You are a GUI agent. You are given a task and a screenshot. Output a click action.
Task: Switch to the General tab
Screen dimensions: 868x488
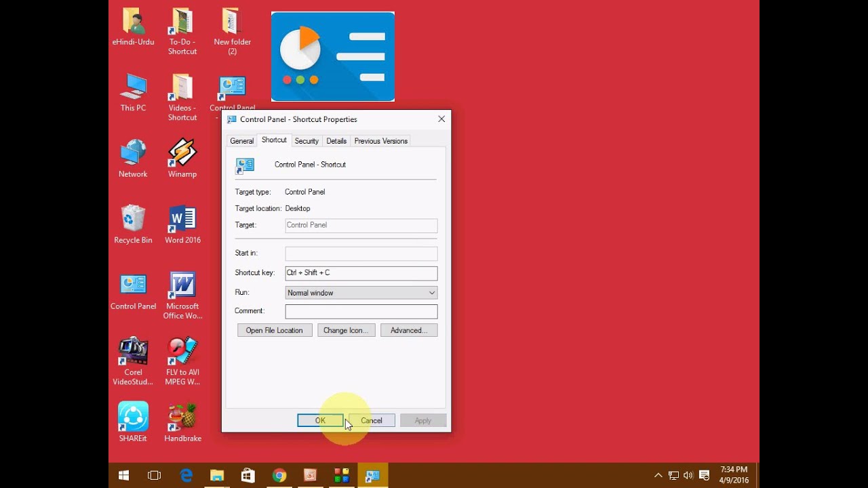[x=241, y=141]
